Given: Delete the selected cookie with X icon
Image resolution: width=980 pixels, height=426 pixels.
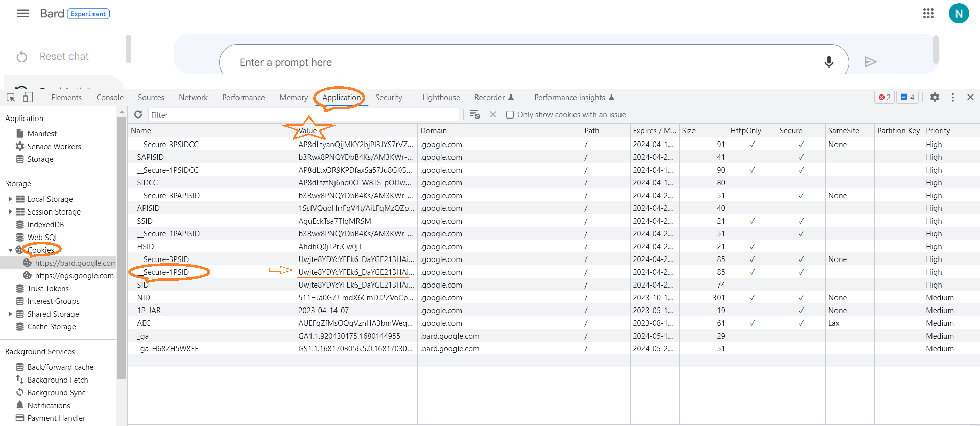Looking at the screenshot, I should [493, 114].
